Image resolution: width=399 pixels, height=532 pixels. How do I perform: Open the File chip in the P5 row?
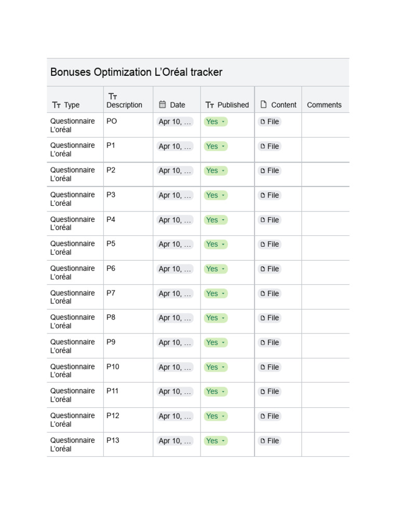click(270, 244)
